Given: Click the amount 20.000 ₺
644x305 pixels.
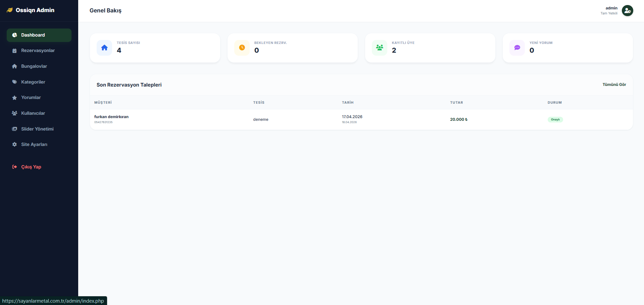Looking at the screenshot, I should (x=459, y=119).
